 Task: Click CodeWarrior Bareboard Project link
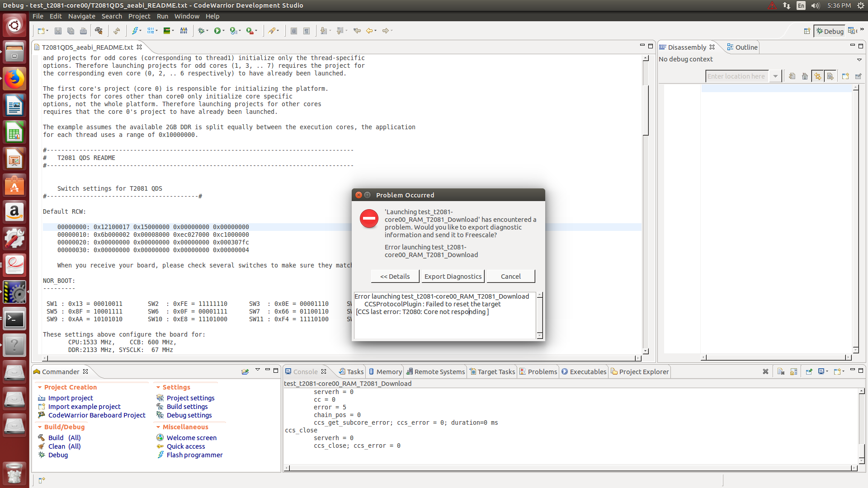(97, 415)
